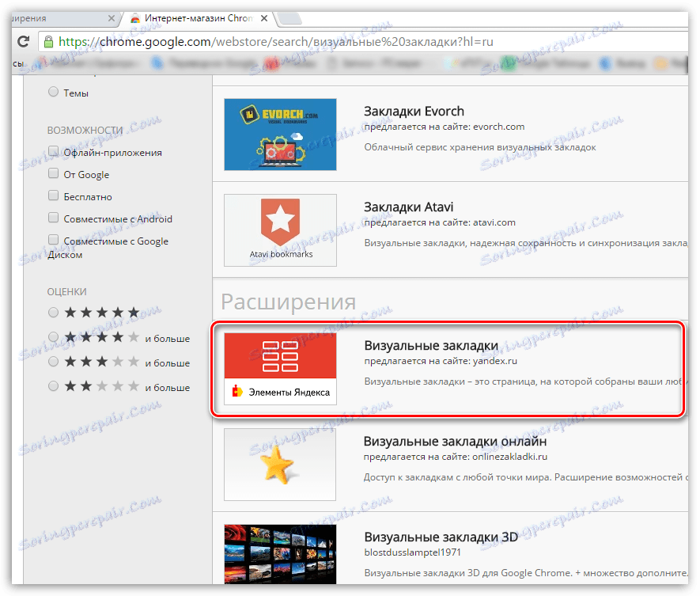This screenshot has width=700, height=596.
Task: Click the ОЦЕНКИ sidebar heading
Action: point(67,292)
